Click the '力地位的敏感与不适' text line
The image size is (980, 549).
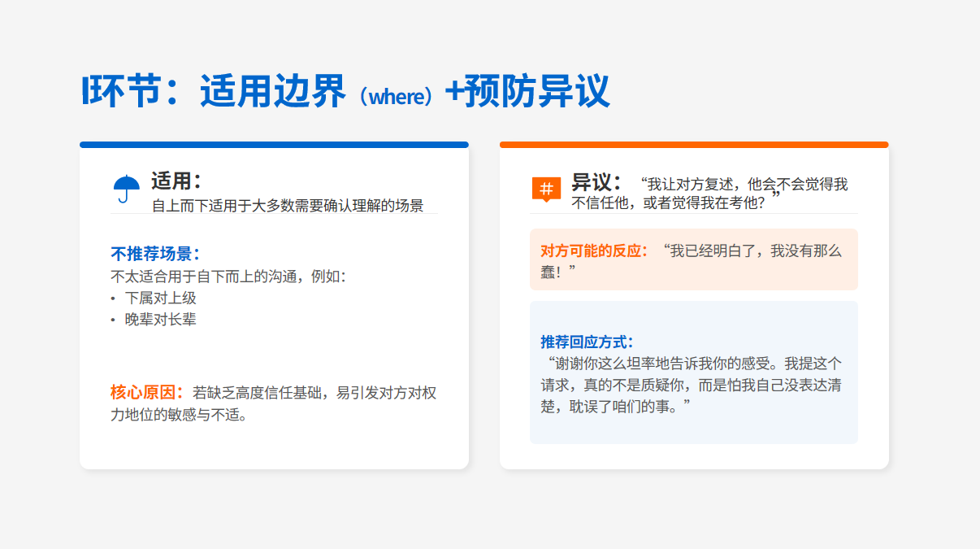pos(179,416)
